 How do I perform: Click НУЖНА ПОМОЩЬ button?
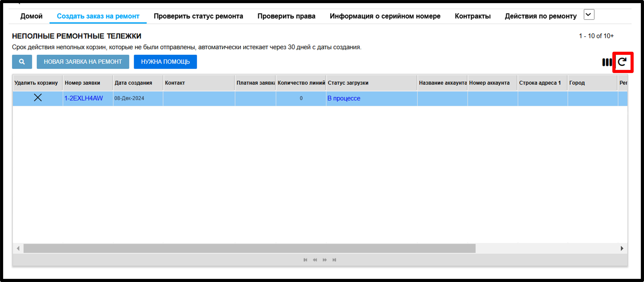point(165,62)
